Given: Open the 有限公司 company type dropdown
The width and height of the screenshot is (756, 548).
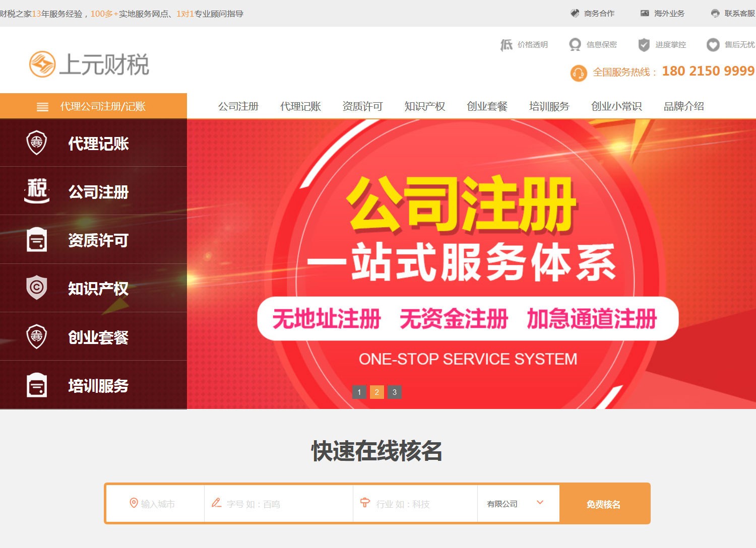Looking at the screenshot, I should click(x=518, y=503).
